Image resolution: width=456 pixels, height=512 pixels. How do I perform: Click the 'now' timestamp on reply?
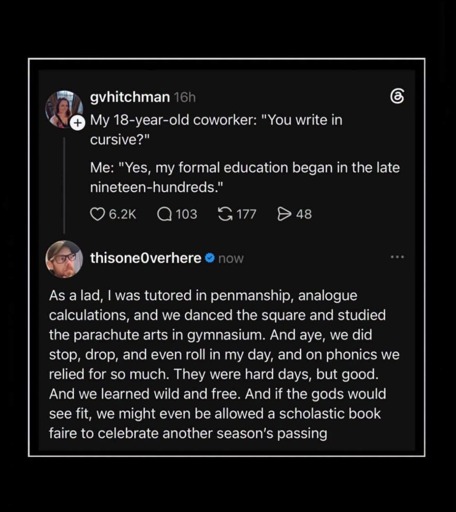[x=231, y=259]
